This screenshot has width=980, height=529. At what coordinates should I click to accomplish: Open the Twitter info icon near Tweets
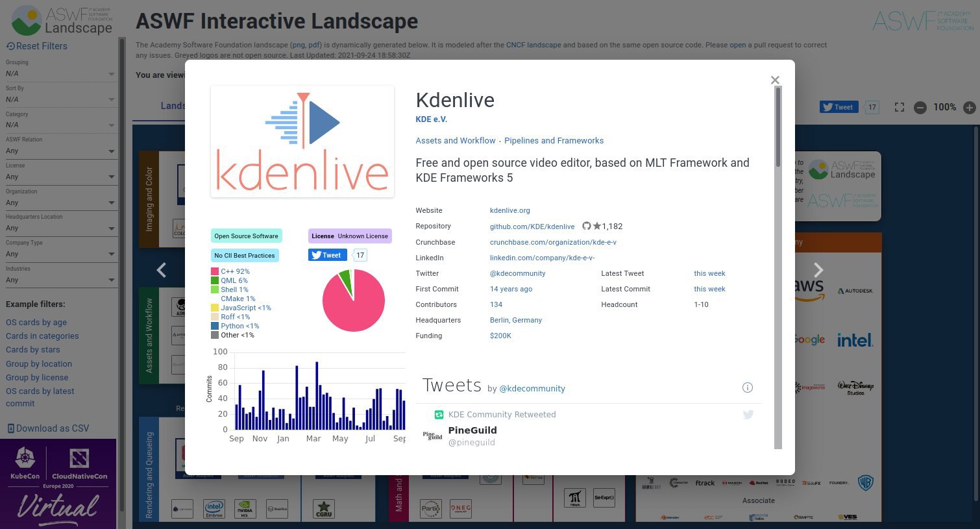(748, 388)
